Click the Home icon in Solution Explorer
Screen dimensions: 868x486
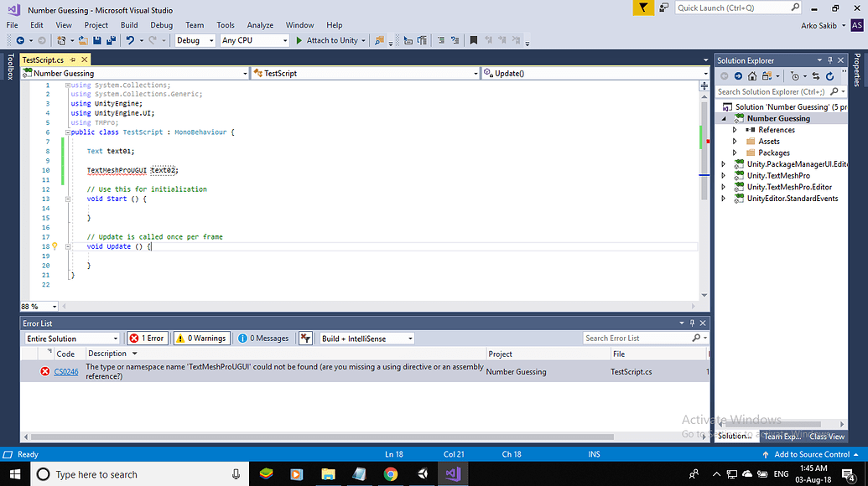[752, 75]
